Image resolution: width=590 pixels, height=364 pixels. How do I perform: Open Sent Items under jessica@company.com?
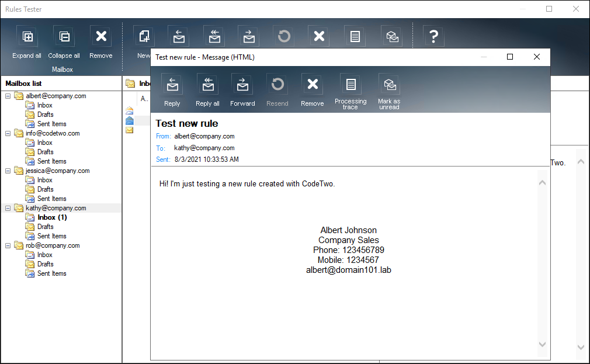tap(51, 199)
